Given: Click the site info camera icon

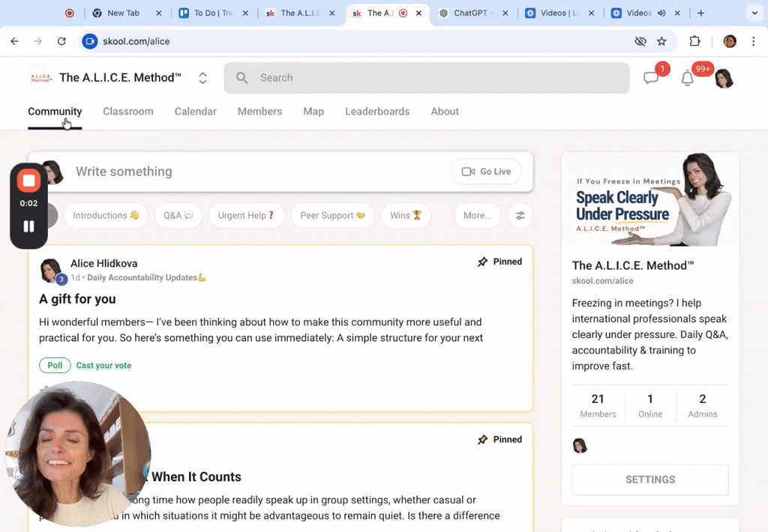Looking at the screenshot, I should 90,41.
